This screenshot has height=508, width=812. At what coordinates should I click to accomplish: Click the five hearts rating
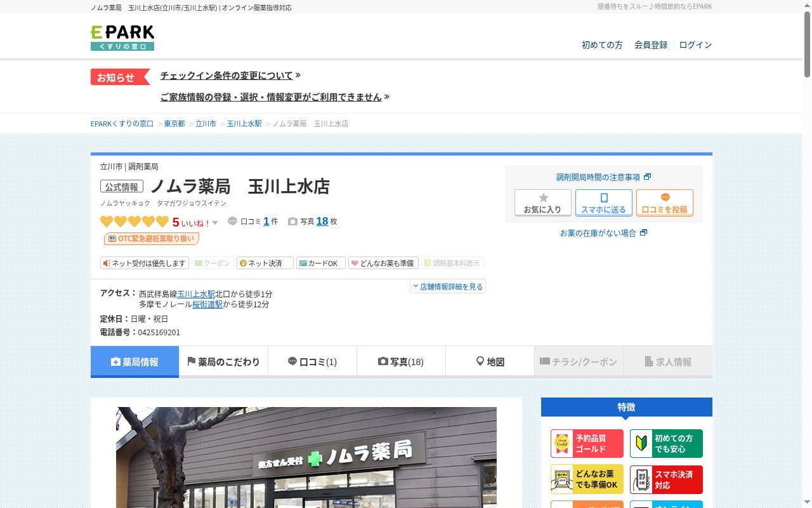point(134,222)
